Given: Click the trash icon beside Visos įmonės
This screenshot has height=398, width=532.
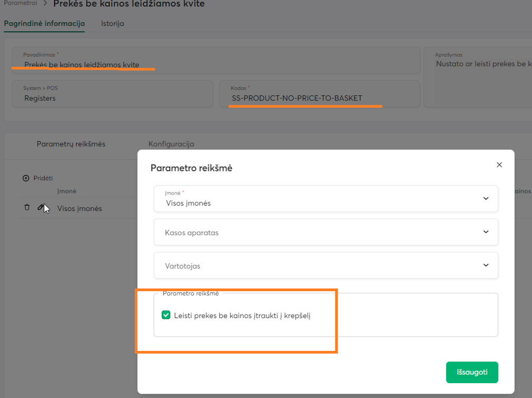Looking at the screenshot, I should 27,208.
